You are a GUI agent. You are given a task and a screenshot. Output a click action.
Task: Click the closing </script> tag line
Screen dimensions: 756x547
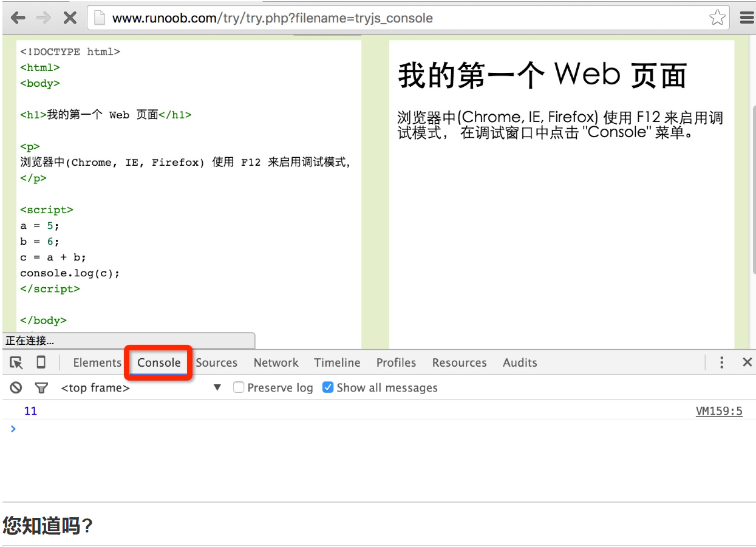tap(50, 289)
